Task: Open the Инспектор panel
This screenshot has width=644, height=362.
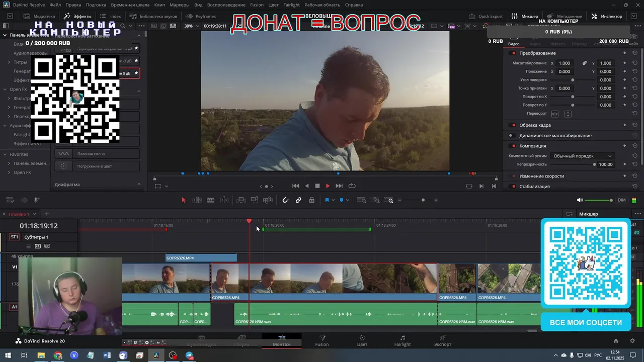Action: pyautogui.click(x=607, y=16)
